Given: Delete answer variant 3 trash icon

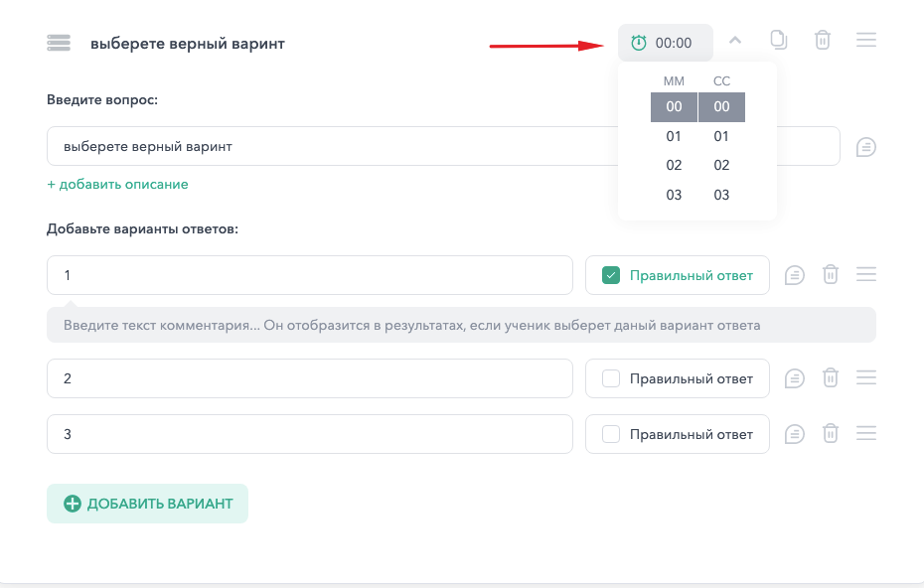Looking at the screenshot, I should tap(831, 434).
